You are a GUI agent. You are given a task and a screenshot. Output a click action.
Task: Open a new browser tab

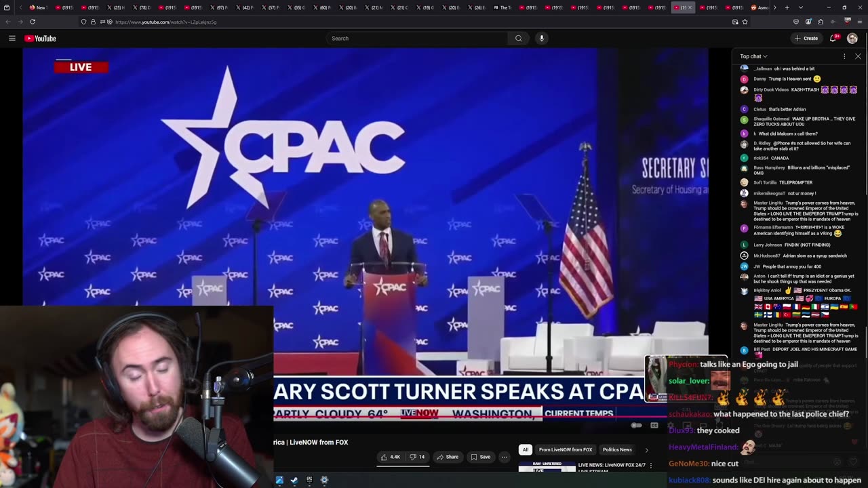(x=787, y=7)
